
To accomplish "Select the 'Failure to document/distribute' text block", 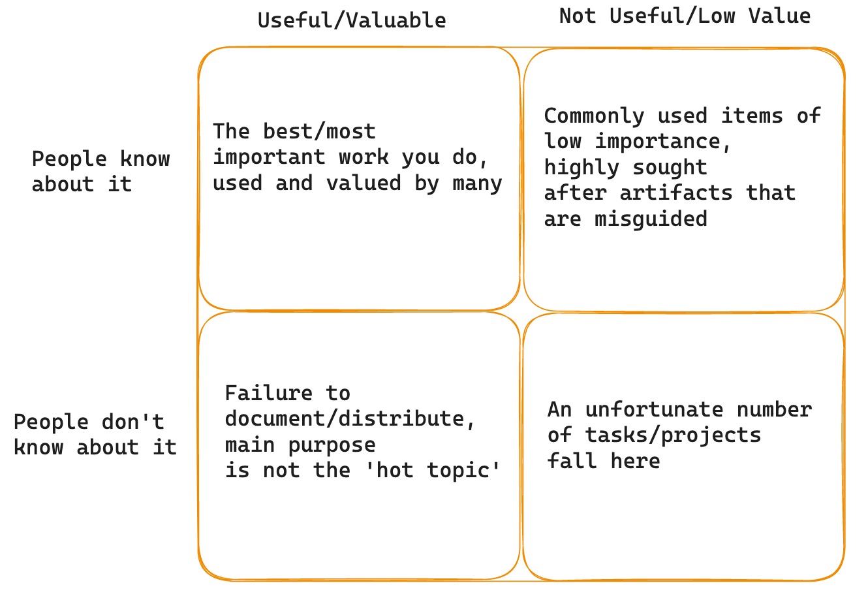I will pyautogui.click(x=363, y=431).
